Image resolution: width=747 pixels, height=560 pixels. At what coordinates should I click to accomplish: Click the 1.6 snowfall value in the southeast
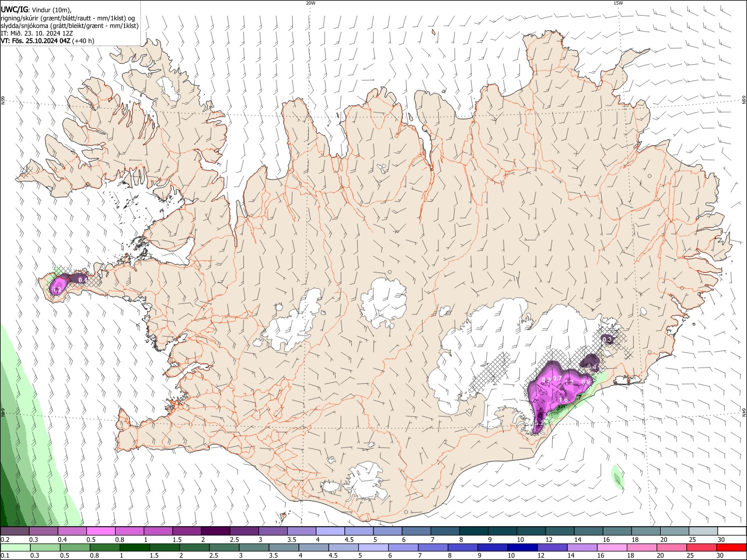coord(563,400)
